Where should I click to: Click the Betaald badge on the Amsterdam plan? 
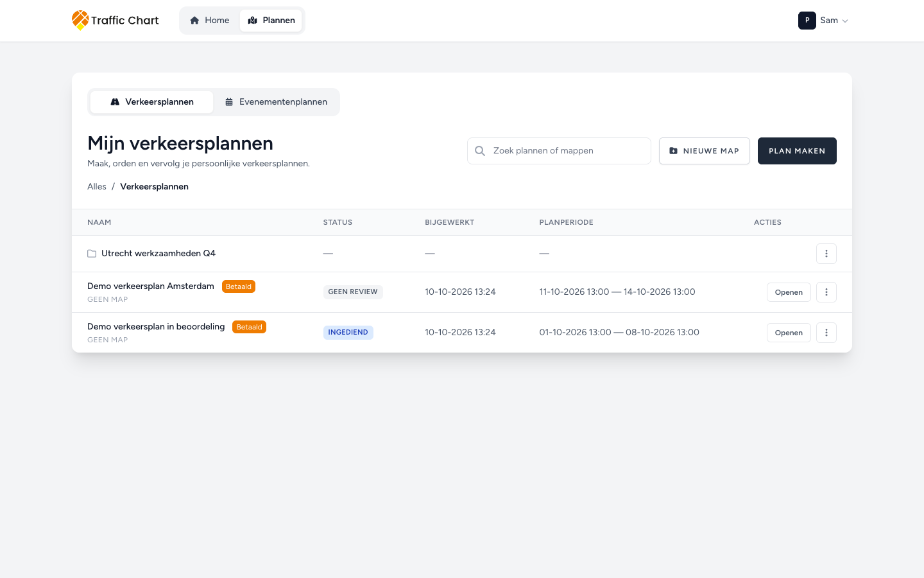tap(239, 286)
